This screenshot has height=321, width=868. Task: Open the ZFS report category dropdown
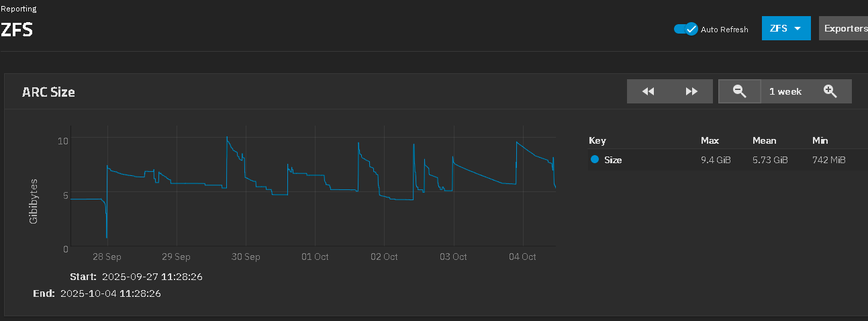785,28
